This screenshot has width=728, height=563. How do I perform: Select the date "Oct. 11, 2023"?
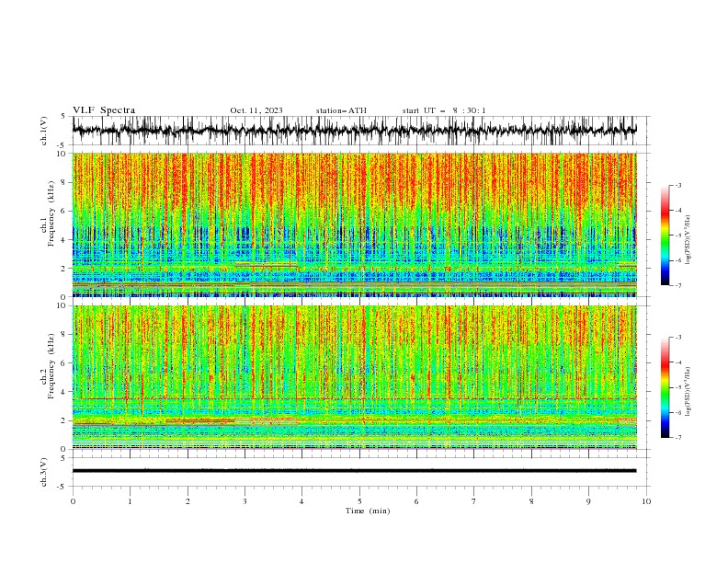pyautogui.click(x=256, y=110)
